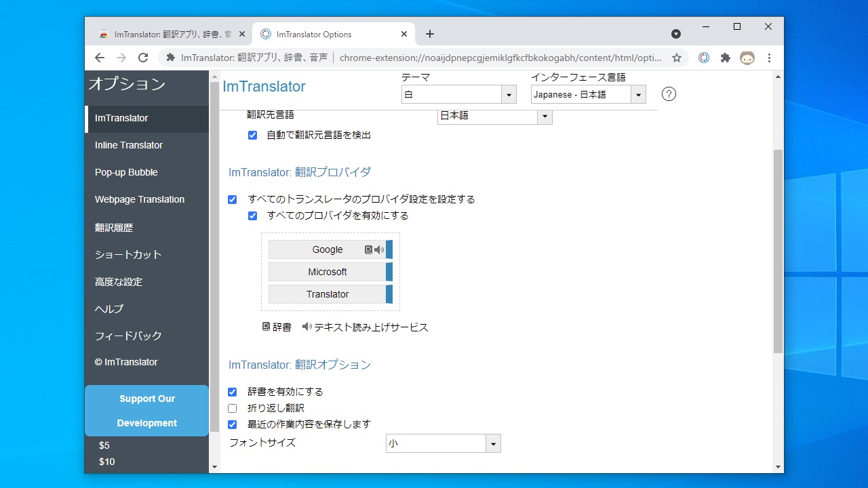Screen dimensions: 868x488
Task: Select Pop-up Bubble in the sidebar
Action: click(x=147, y=173)
